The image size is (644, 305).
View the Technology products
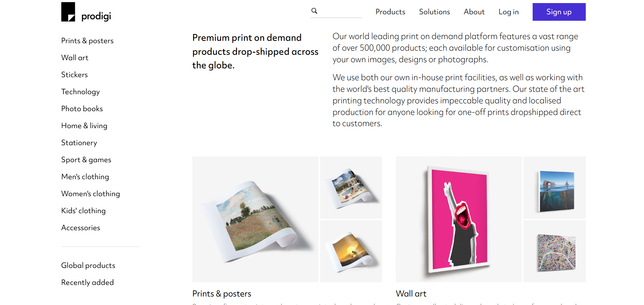point(80,91)
